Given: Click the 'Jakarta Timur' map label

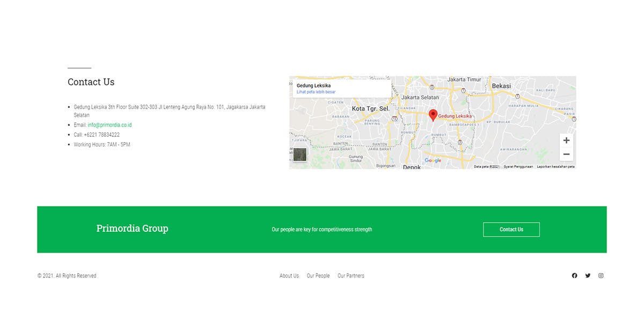Looking at the screenshot, I should pyautogui.click(x=465, y=79).
